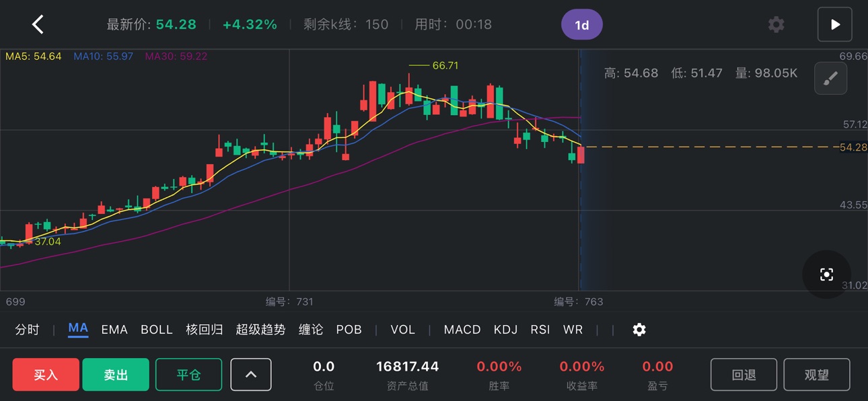Click the green 卖出 sell button
The width and height of the screenshot is (868, 401).
(x=116, y=374)
